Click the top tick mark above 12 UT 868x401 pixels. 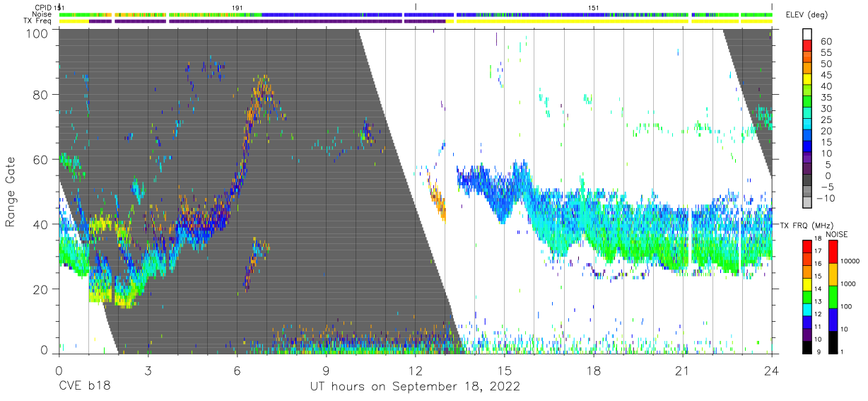(x=416, y=6)
